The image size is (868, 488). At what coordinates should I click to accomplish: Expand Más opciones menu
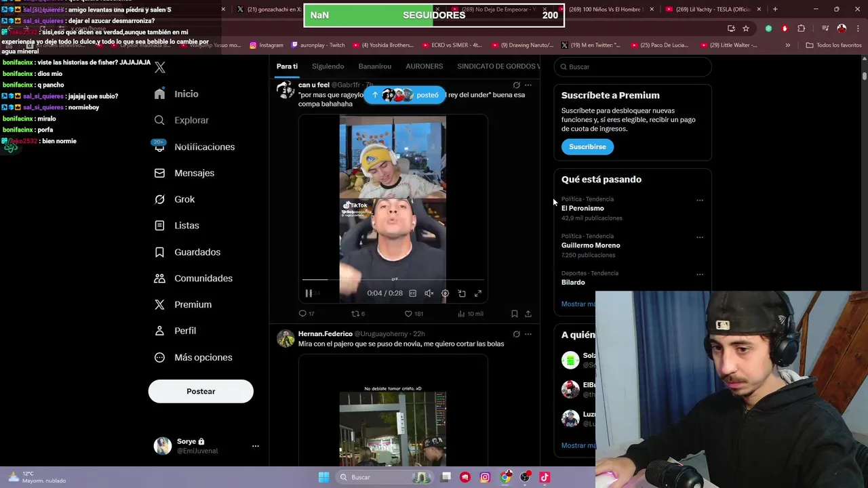click(x=194, y=357)
